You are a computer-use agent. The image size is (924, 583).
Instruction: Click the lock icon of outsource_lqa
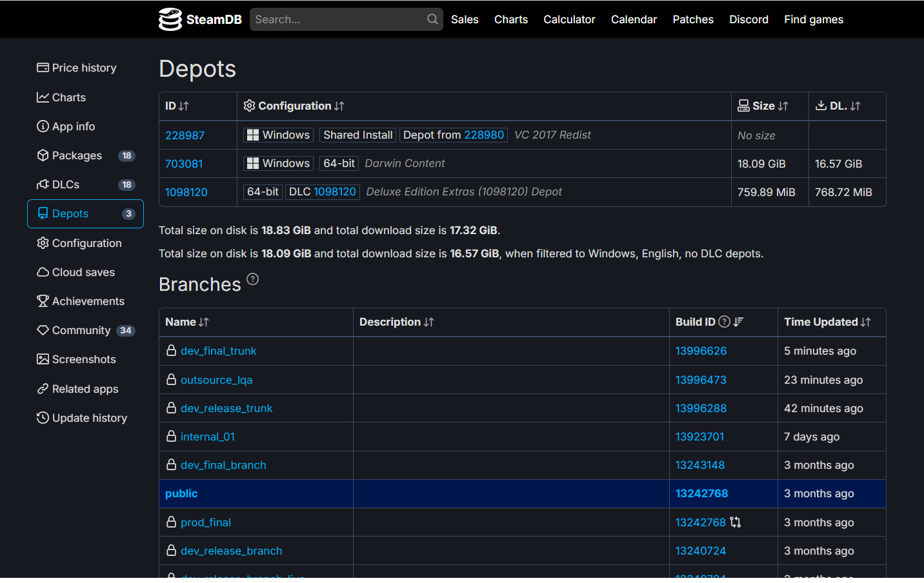point(172,379)
